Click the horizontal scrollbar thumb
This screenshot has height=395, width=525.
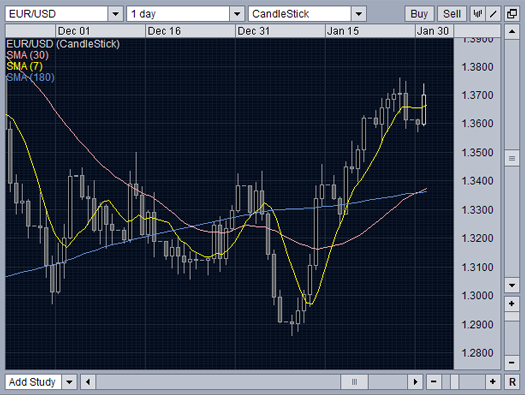(354, 382)
